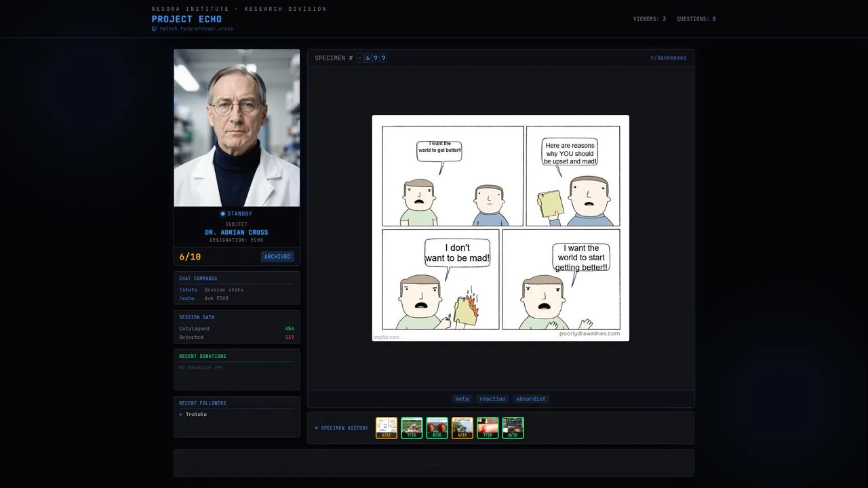Select the 'absurdist' tag
This screenshot has height=488, width=868.
530,399
